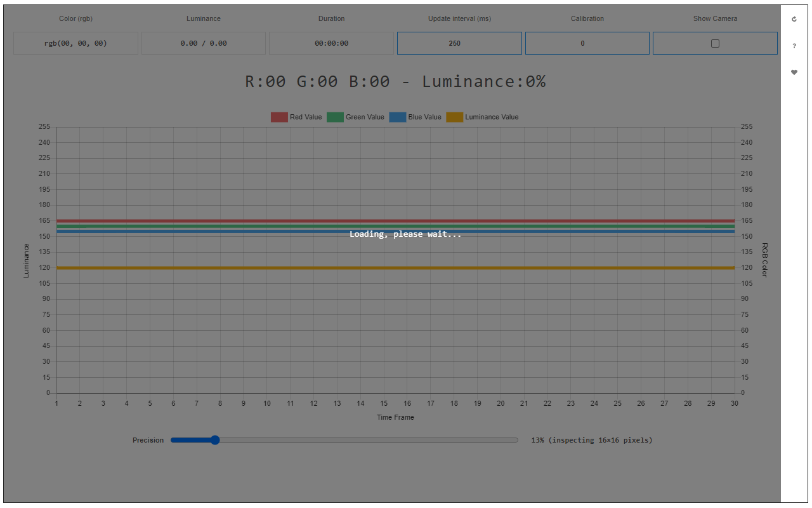Click the Color (rgb) display field
The width and height of the screenshot is (812, 508).
pos(75,43)
